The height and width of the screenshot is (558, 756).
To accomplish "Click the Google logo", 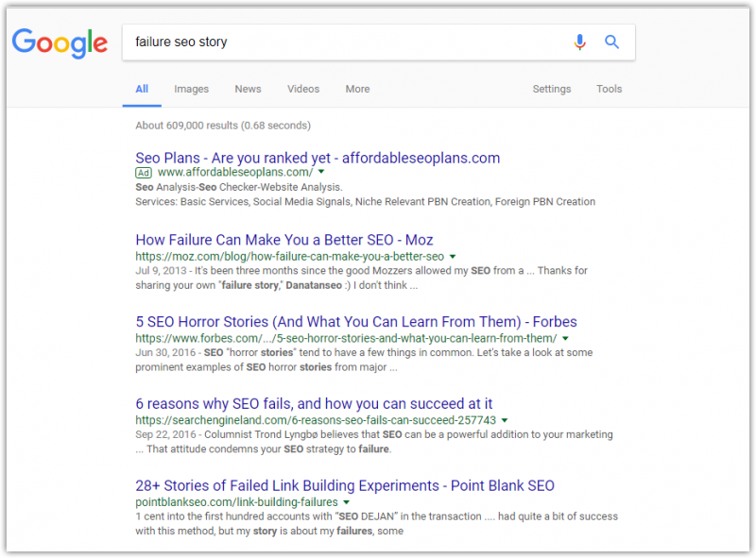I will coord(60,42).
